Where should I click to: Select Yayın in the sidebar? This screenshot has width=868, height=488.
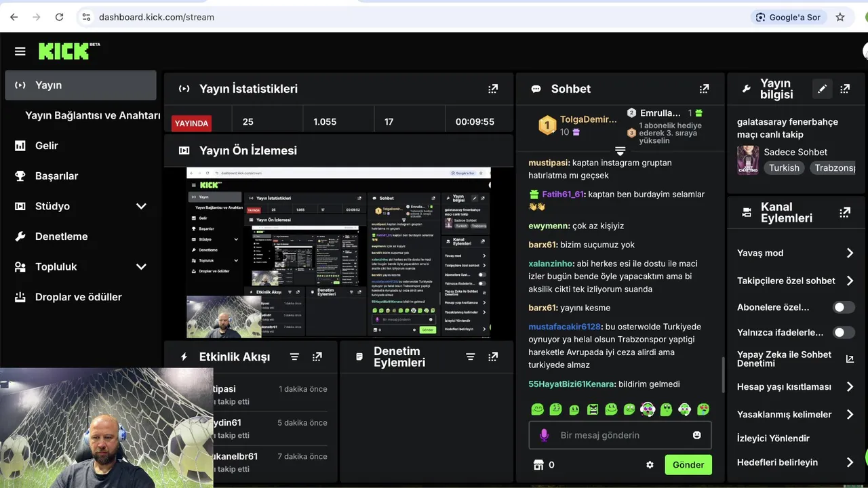coord(81,85)
